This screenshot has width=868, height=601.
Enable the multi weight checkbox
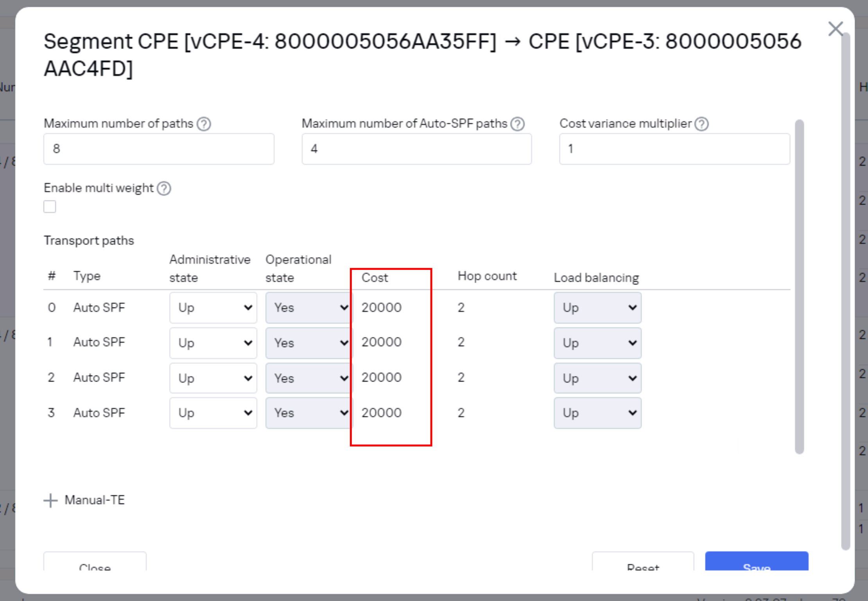(50, 207)
